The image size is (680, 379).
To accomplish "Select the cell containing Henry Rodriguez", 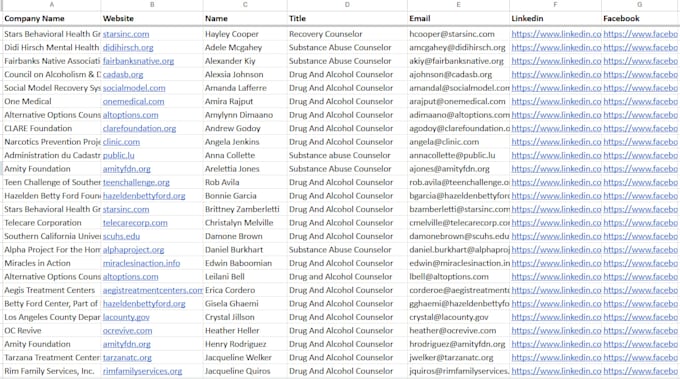I will (245, 344).
